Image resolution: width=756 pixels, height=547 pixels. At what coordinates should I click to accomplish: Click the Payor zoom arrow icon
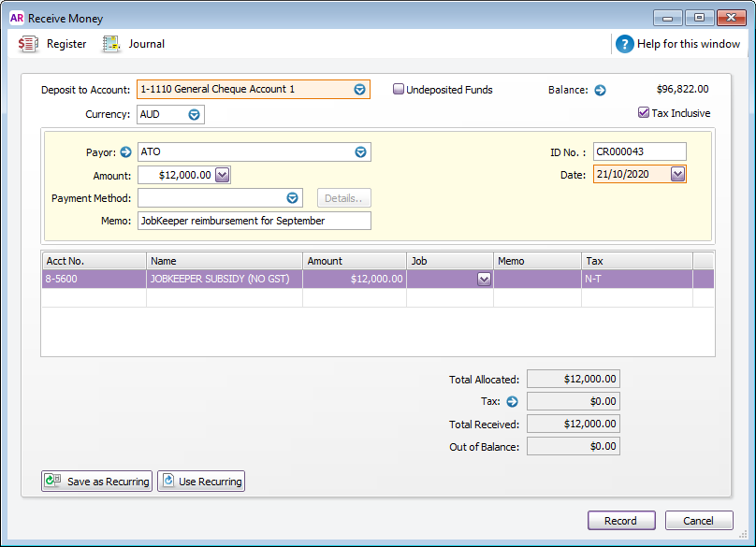coord(126,151)
